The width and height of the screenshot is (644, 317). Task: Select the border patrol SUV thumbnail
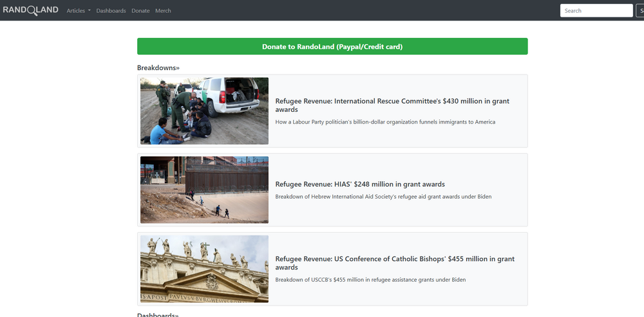tap(204, 111)
